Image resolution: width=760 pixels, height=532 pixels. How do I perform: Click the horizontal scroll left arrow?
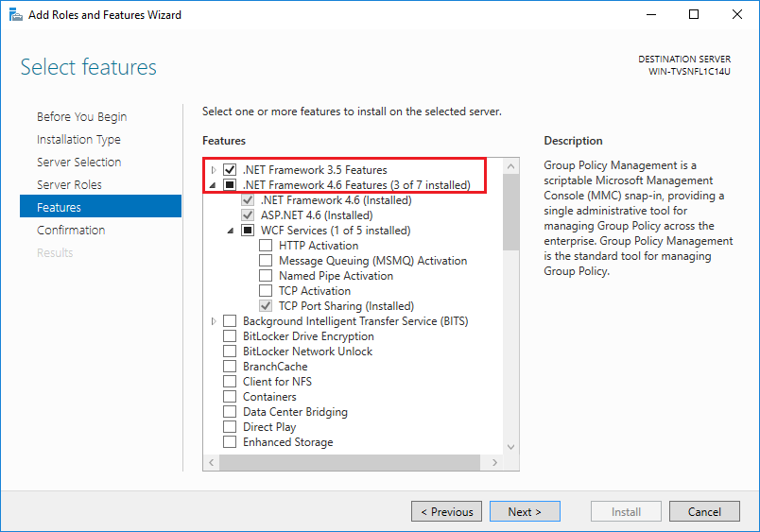[212, 463]
